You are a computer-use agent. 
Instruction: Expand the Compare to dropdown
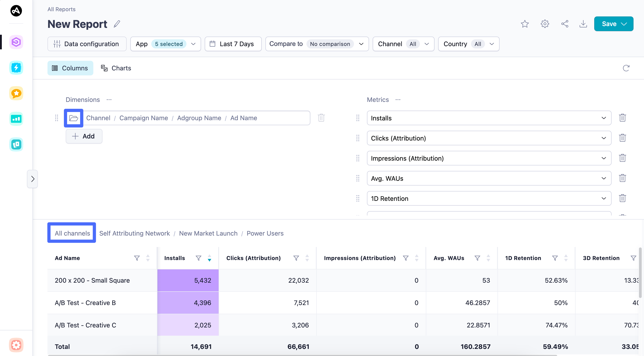point(317,44)
